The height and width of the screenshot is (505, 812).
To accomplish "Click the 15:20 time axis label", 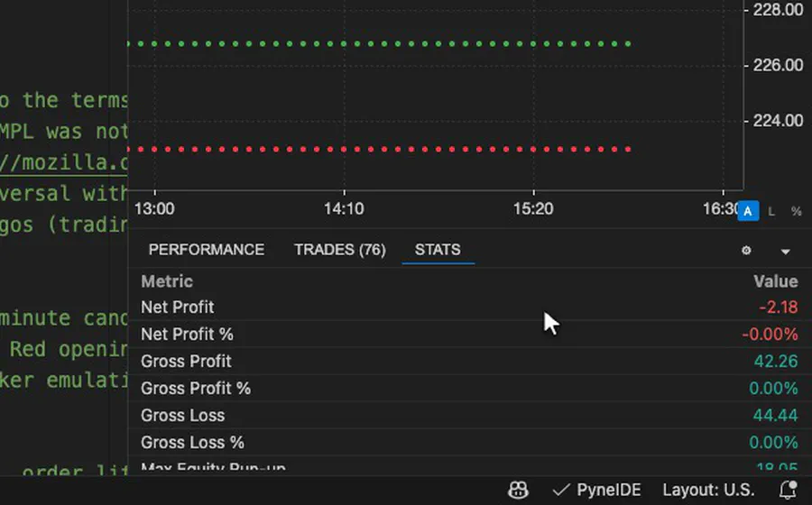I will (x=533, y=209).
